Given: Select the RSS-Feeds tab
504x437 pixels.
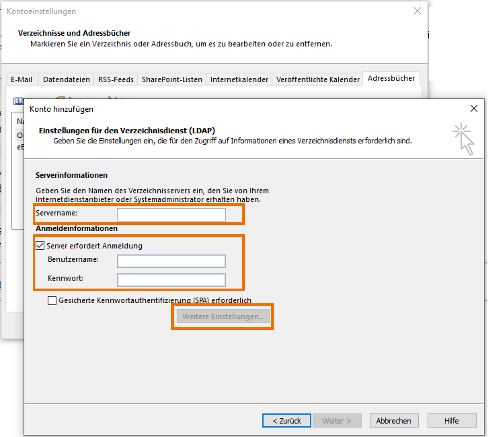Looking at the screenshot, I should [x=116, y=80].
